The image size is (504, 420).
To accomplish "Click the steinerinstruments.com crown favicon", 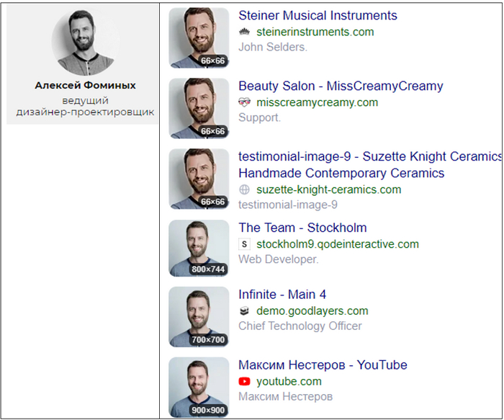I will 244,32.
